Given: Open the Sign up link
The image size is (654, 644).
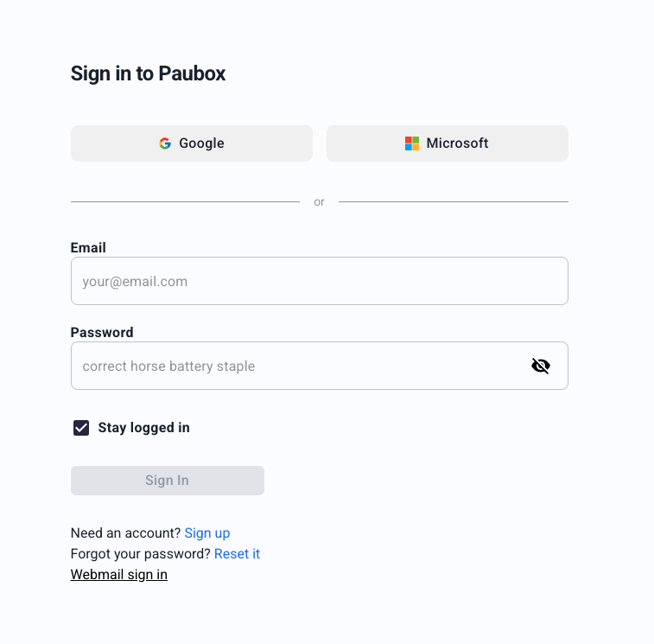Looking at the screenshot, I should [207, 533].
